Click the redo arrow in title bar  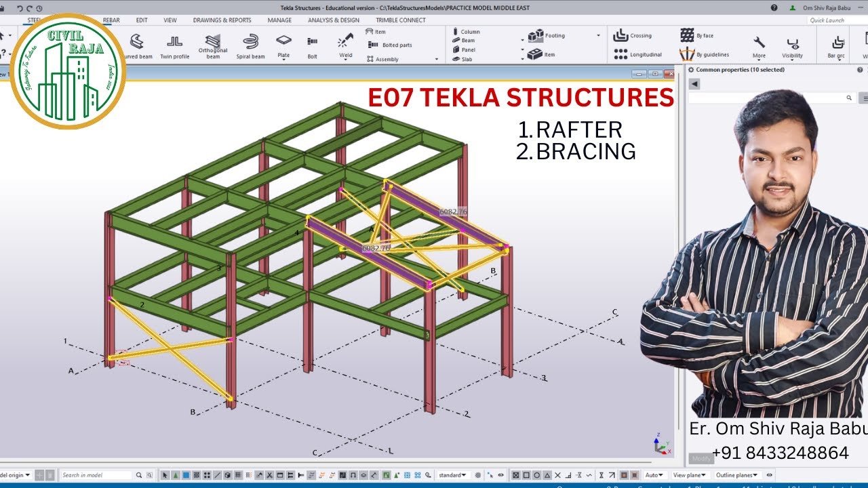(30, 7)
